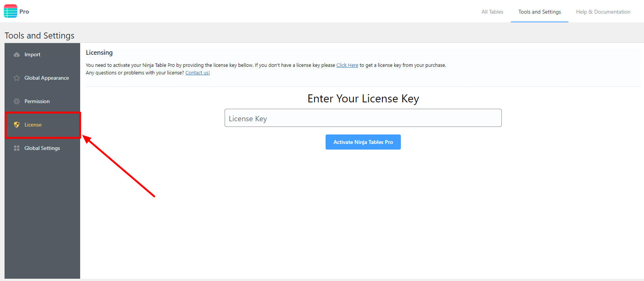The image size is (644, 281).
Task: Click the Pro text beside logo
Action: pyautogui.click(x=24, y=12)
